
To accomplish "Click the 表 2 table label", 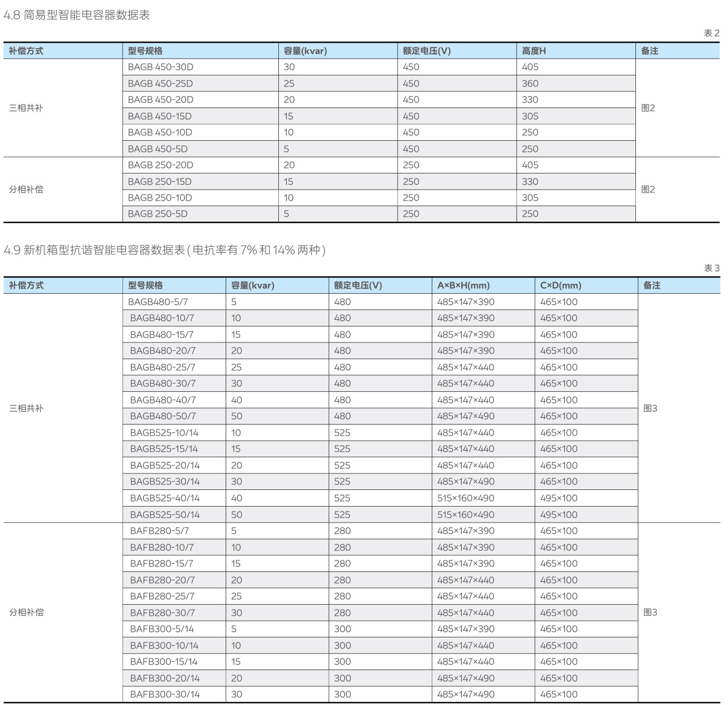I will pos(711,33).
